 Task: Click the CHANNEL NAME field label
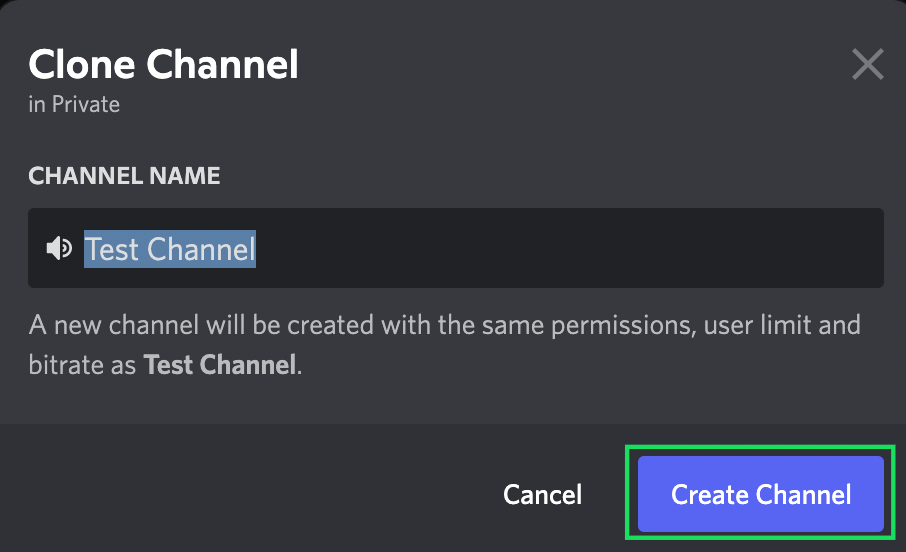coord(124,176)
